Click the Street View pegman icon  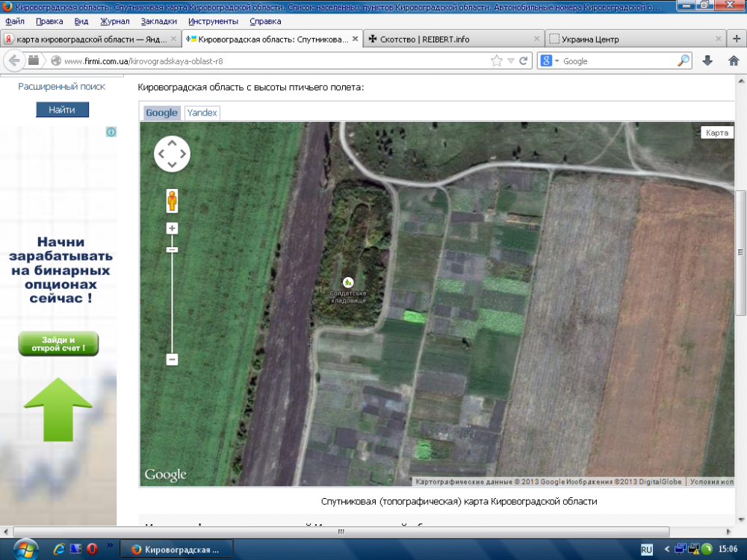coord(172,200)
